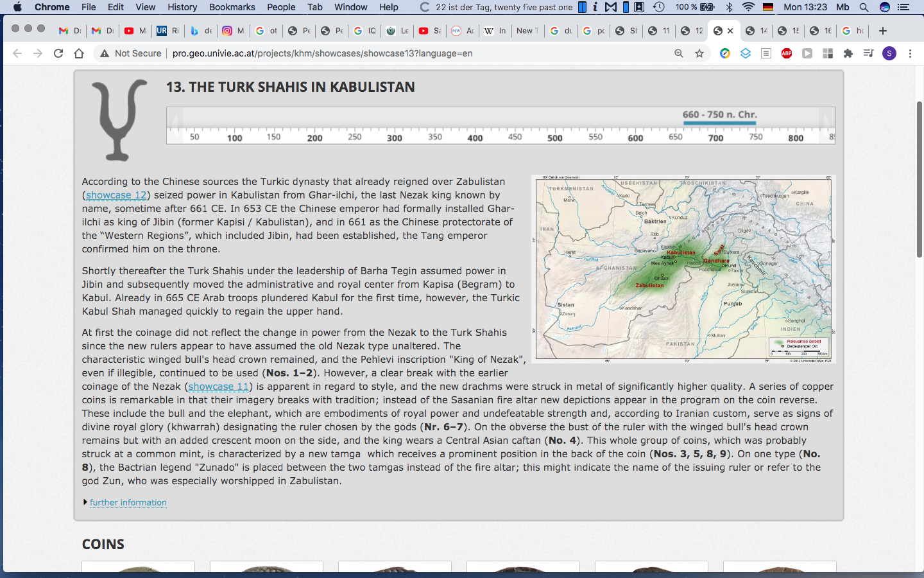Open the zoom magnifier icon in address bar
This screenshot has width=924, height=578.
pos(679,53)
